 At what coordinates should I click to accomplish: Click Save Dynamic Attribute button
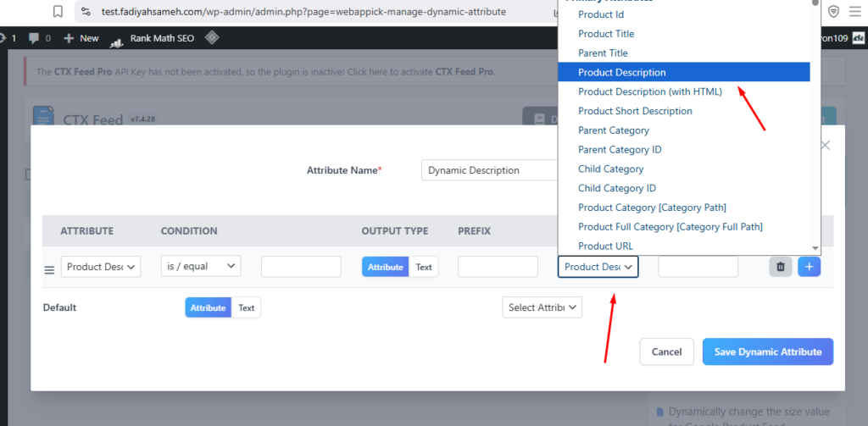pos(768,351)
